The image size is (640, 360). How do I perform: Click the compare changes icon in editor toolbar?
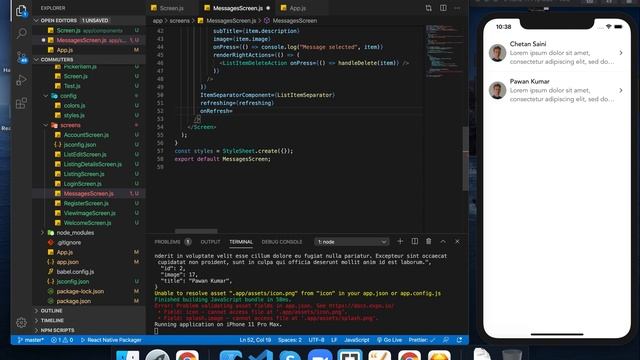(428, 8)
